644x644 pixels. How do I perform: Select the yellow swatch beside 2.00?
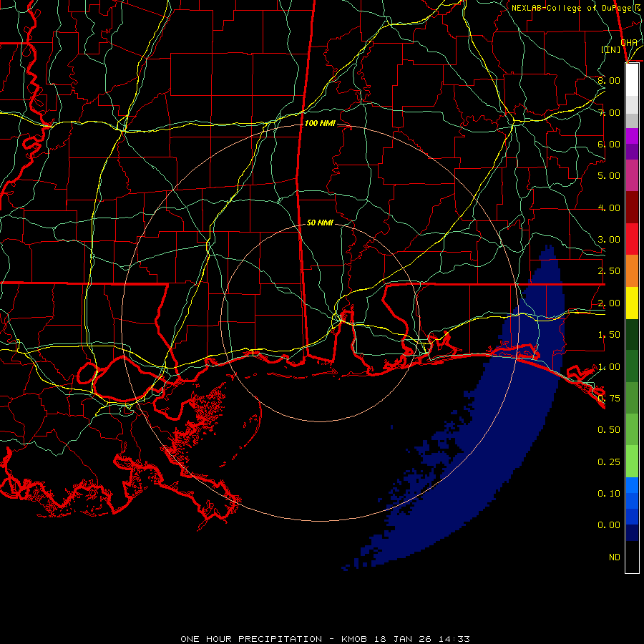point(632,303)
